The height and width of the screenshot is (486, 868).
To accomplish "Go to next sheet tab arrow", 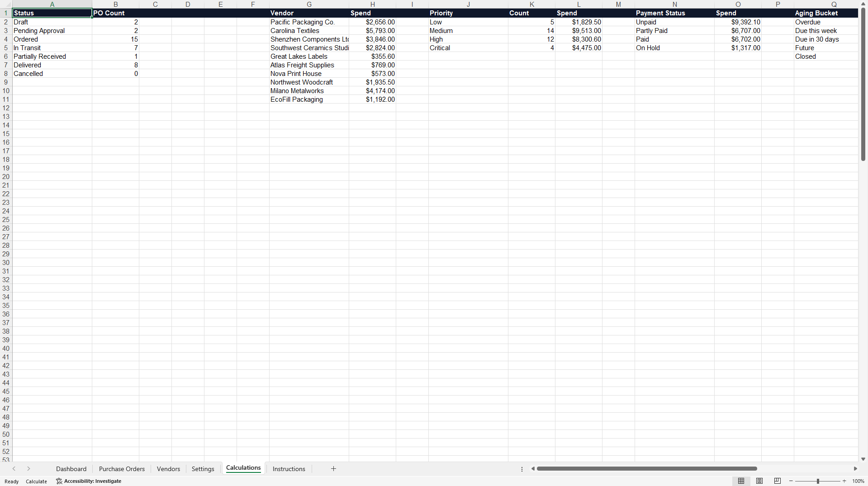I will pyautogui.click(x=28, y=469).
